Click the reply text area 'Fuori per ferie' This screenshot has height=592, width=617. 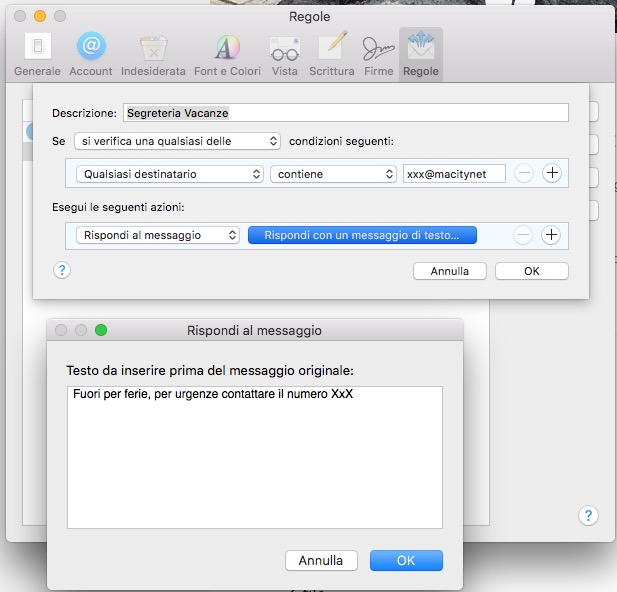click(255, 457)
